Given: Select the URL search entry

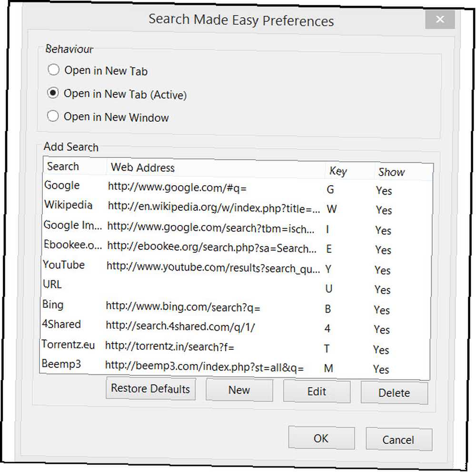Looking at the screenshot, I should click(52, 284).
